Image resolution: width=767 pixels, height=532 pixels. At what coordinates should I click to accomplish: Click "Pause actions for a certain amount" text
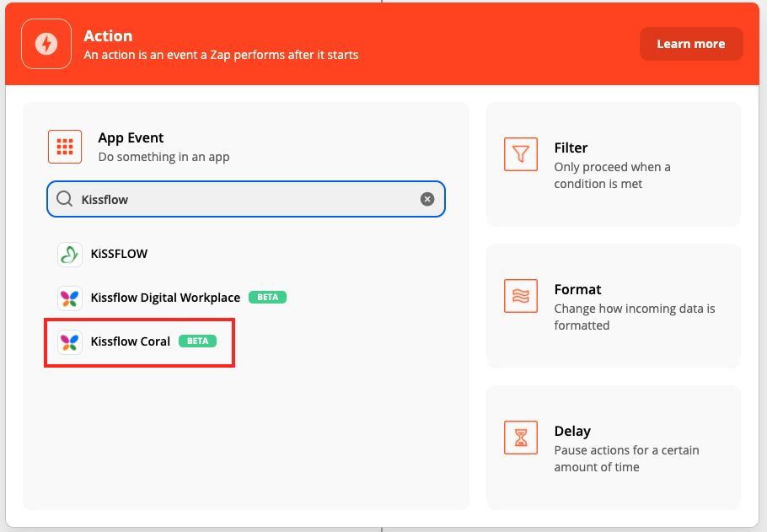626,459
